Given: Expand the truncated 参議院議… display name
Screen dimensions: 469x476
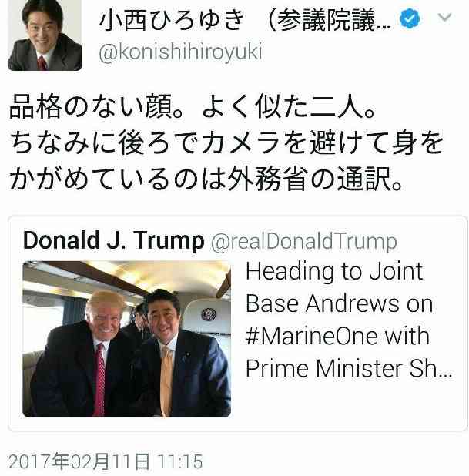Looking at the screenshot, I should click(330, 20).
